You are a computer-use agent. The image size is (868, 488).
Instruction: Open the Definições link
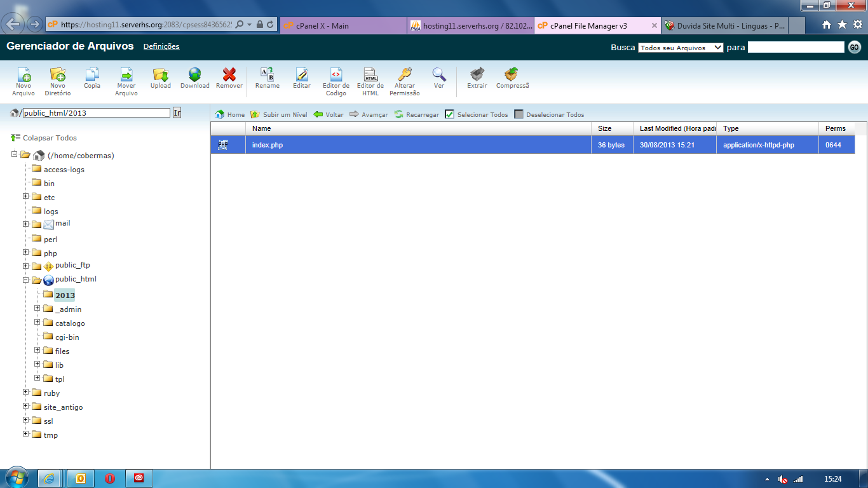(x=161, y=46)
